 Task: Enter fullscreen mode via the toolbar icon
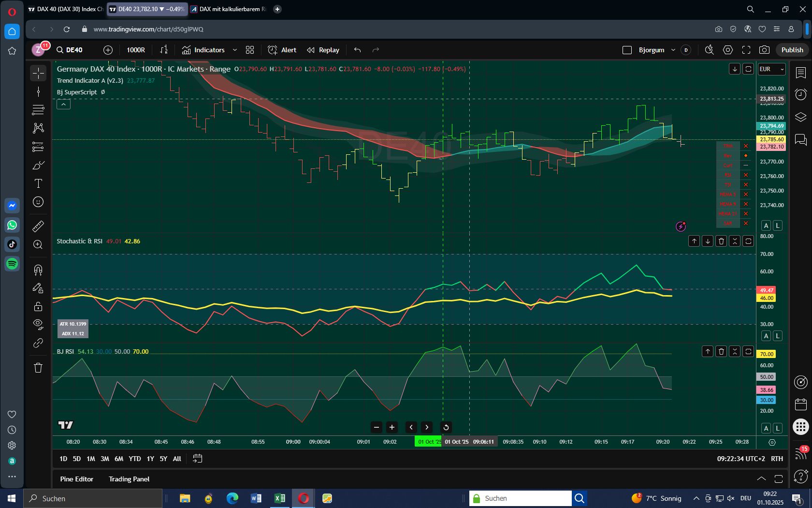click(746, 50)
